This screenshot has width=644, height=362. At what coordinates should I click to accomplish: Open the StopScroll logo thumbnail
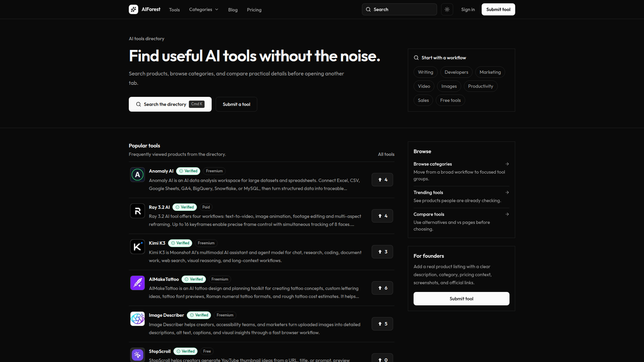tap(138, 355)
